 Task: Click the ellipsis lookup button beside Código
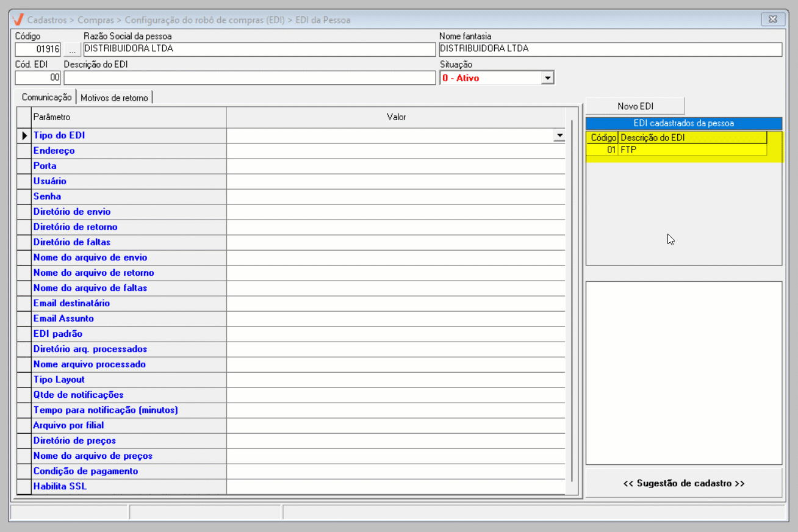[x=72, y=49]
